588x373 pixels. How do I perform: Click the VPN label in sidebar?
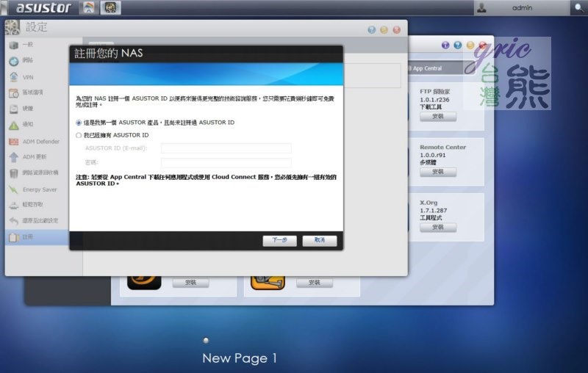point(28,78)
